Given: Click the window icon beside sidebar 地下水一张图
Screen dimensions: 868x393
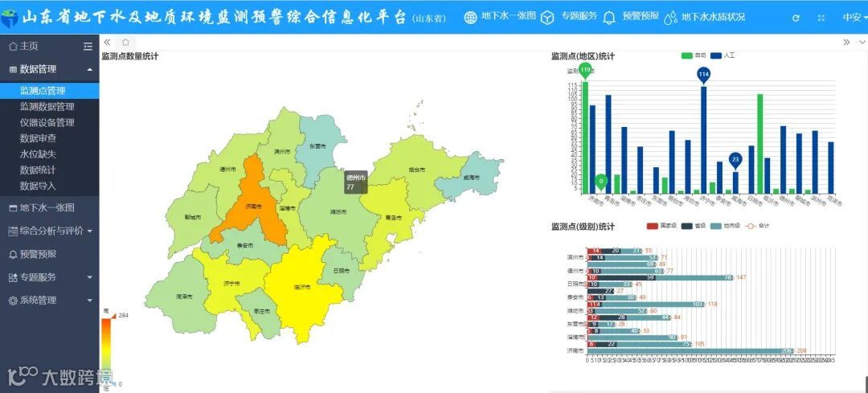Looking at the screenshot, I should [x=14, y=209].
